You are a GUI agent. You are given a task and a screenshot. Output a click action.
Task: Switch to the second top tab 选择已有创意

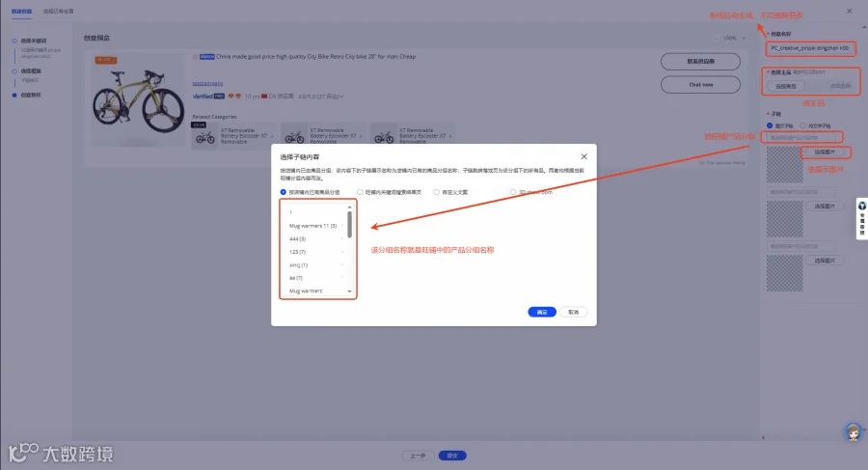click(58, 11)
